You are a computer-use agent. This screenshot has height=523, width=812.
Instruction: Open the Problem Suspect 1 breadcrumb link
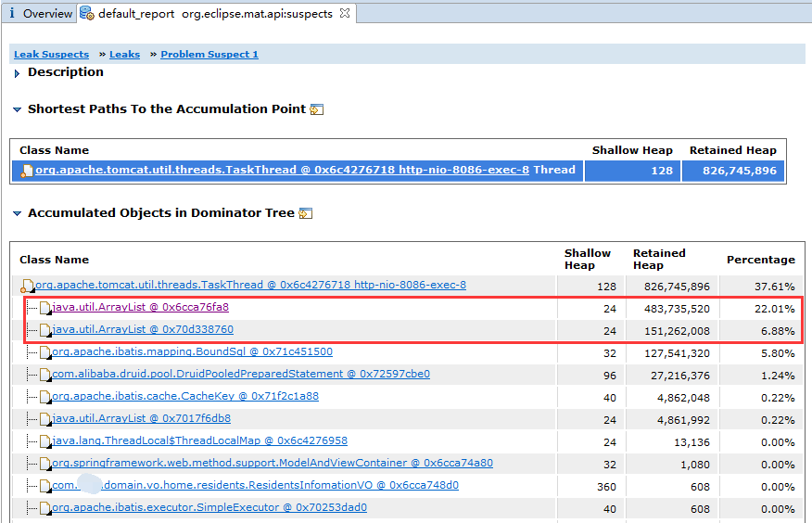pyautogui.click(x=209, y=55)
